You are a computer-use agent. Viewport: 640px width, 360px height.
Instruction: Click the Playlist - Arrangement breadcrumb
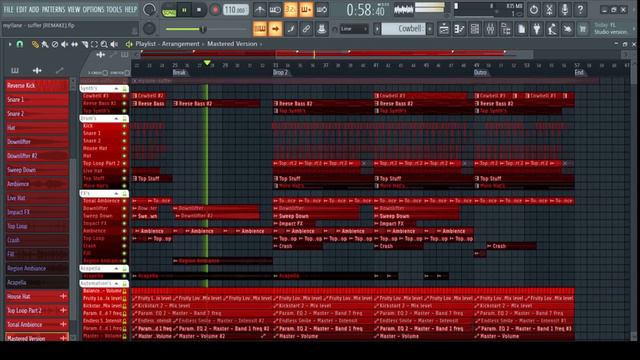pos(167,44)
